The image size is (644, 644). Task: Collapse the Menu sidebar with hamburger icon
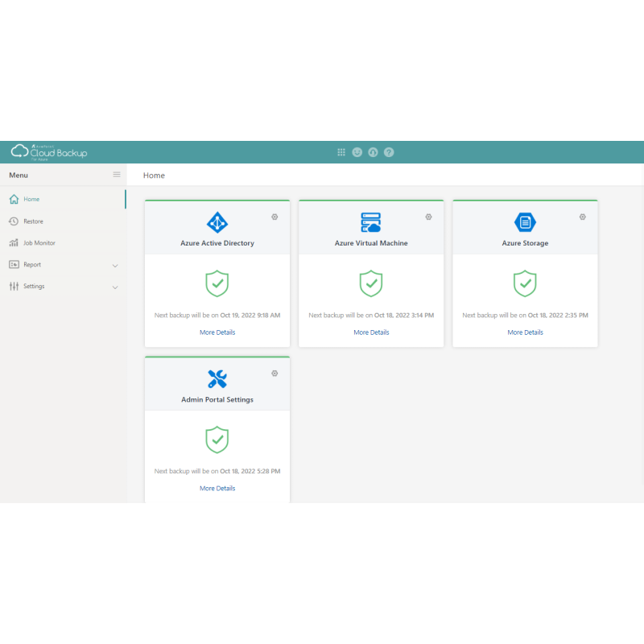click(x=117, y=175)
